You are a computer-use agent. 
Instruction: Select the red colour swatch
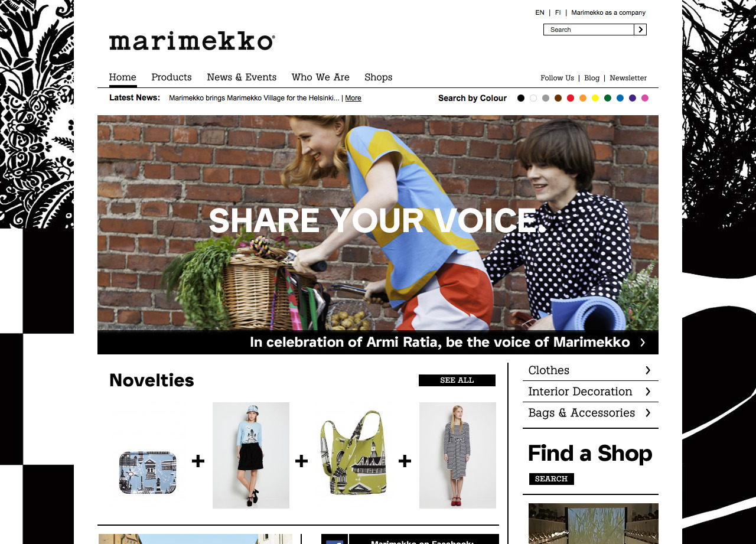571,98
